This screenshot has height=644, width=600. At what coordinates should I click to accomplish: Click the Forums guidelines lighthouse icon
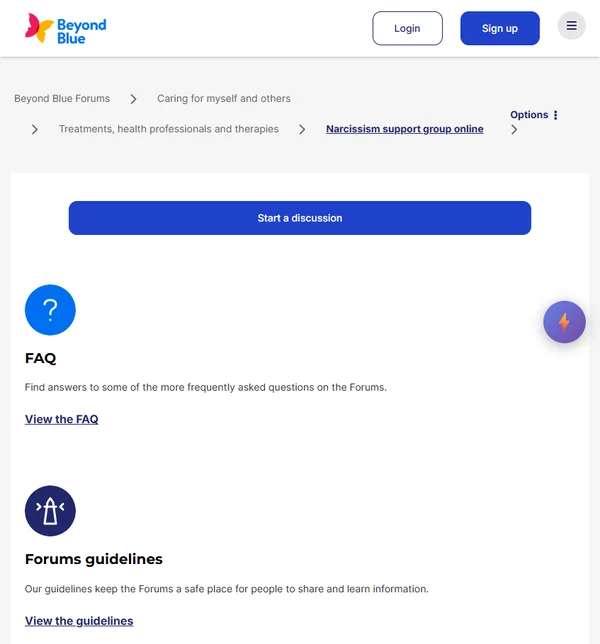point(50,511)
